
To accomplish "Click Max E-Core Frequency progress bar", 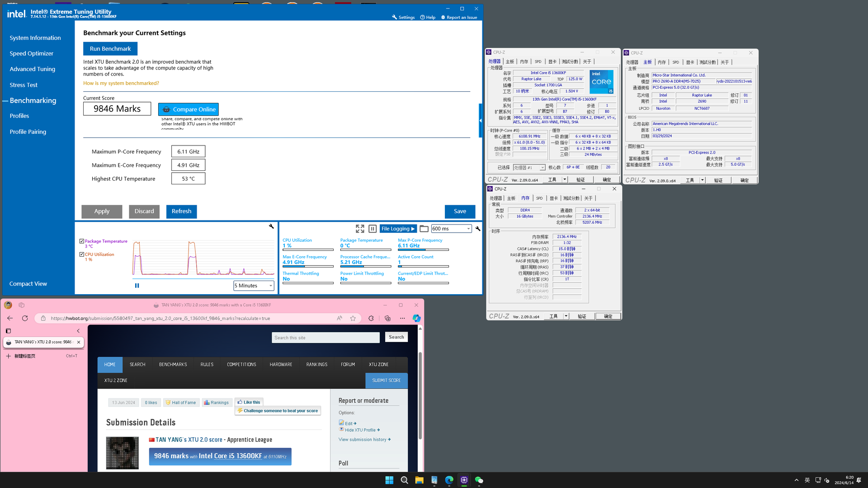I will (x=308, y=266).
